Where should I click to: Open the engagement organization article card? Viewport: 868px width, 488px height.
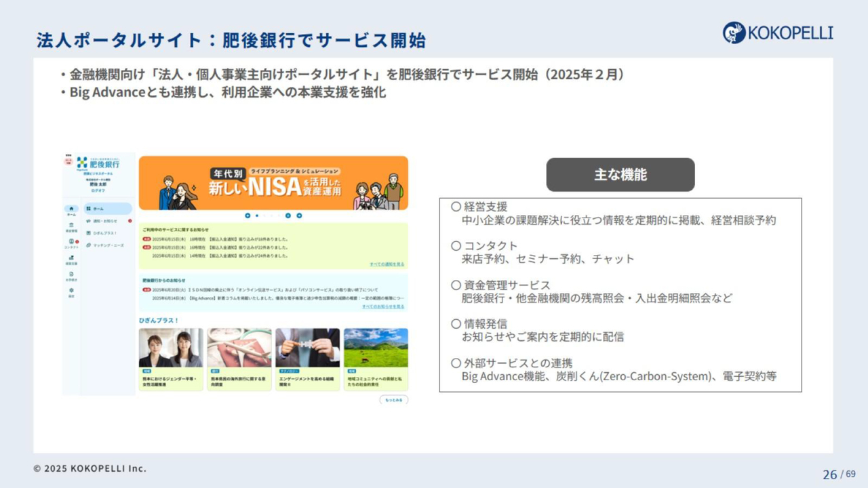click(307, 359)
